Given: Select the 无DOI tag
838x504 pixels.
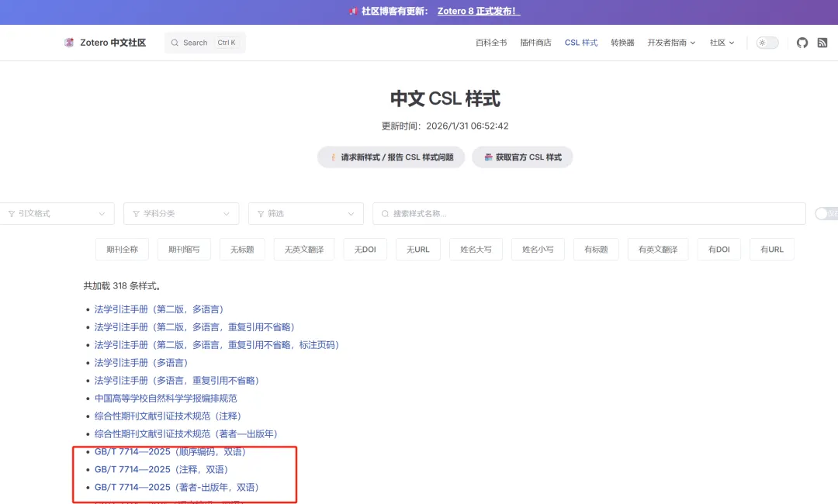Looking at the screenshot, I should [x=365, y=250].
